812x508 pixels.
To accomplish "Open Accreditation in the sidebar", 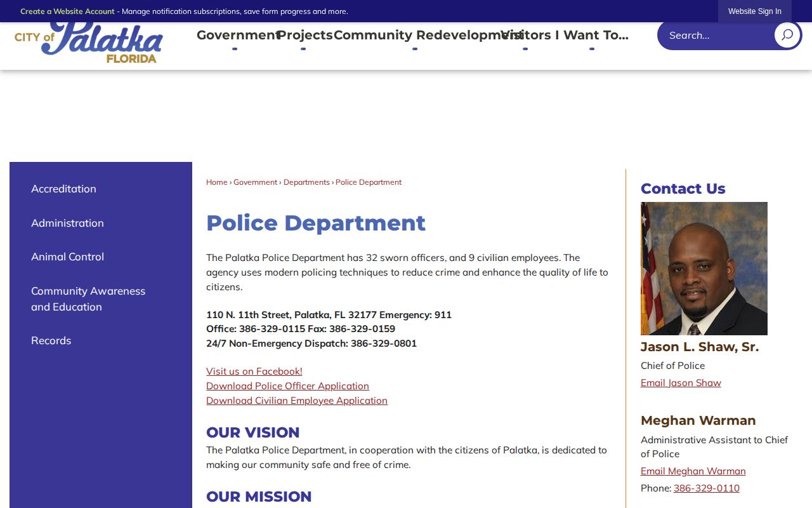I will tap(63, 189).
